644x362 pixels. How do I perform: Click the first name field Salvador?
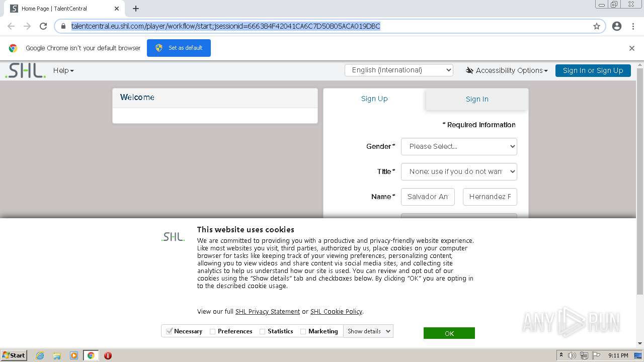[x=428, y=197]
